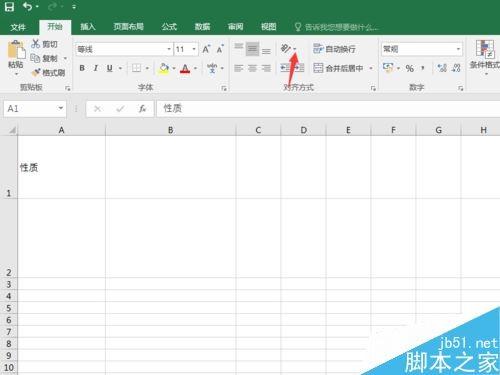Image resolution: width=500 pixels, height=375 pixels.
Task: Open the 字体 dialog launcher
Action: 224,88
